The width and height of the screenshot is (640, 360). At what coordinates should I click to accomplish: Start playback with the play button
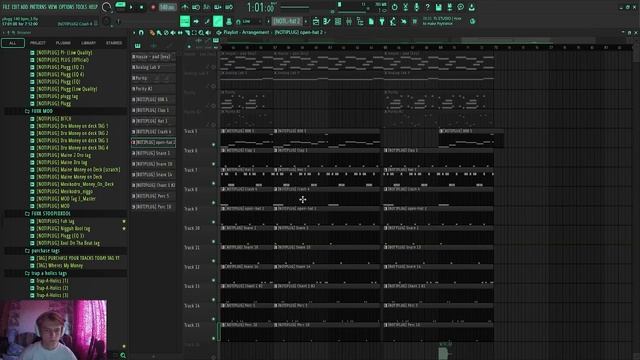(131, 7)
